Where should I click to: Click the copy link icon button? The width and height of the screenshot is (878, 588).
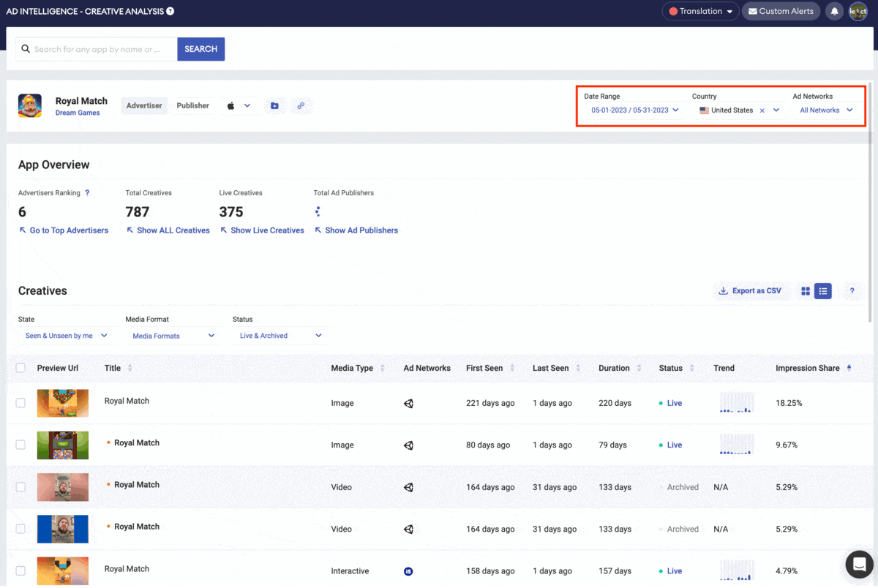pos(301,106)
